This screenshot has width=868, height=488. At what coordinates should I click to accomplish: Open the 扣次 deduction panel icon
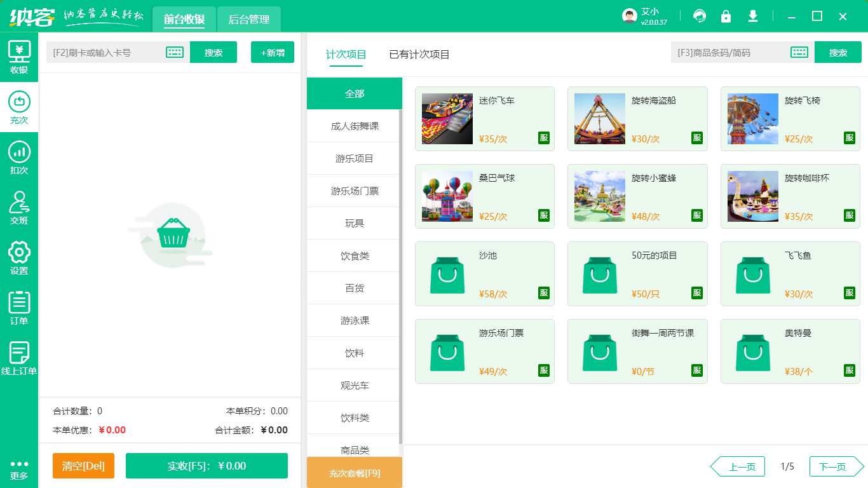point(19,156)
